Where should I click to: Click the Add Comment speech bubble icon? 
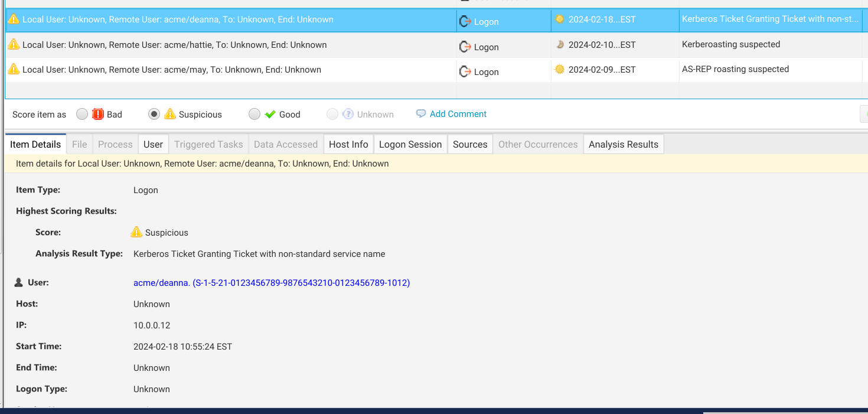[x=421, y=113]
